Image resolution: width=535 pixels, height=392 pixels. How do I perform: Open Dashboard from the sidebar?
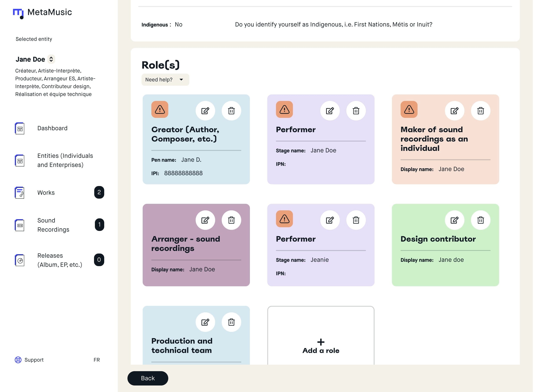(52, 128)
